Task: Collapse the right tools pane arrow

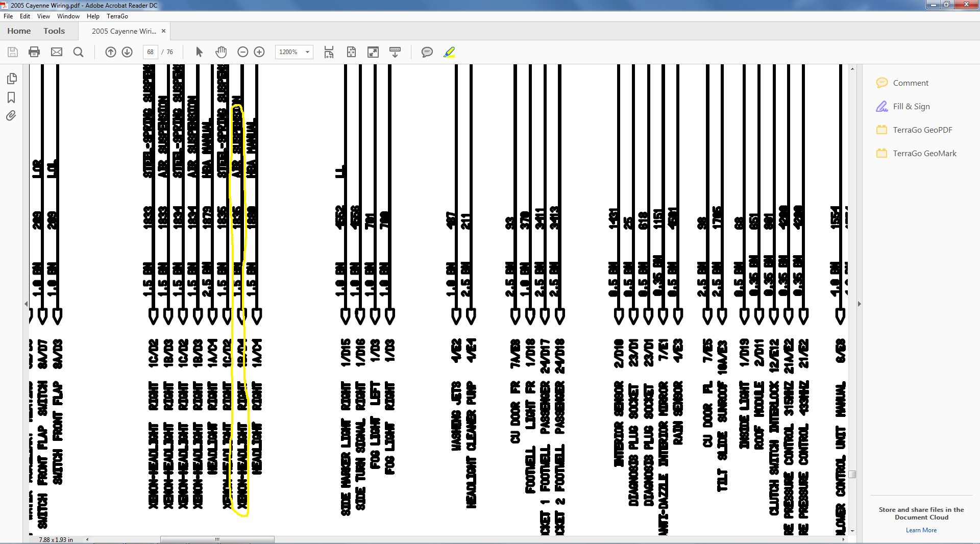Action: point(860,304)
